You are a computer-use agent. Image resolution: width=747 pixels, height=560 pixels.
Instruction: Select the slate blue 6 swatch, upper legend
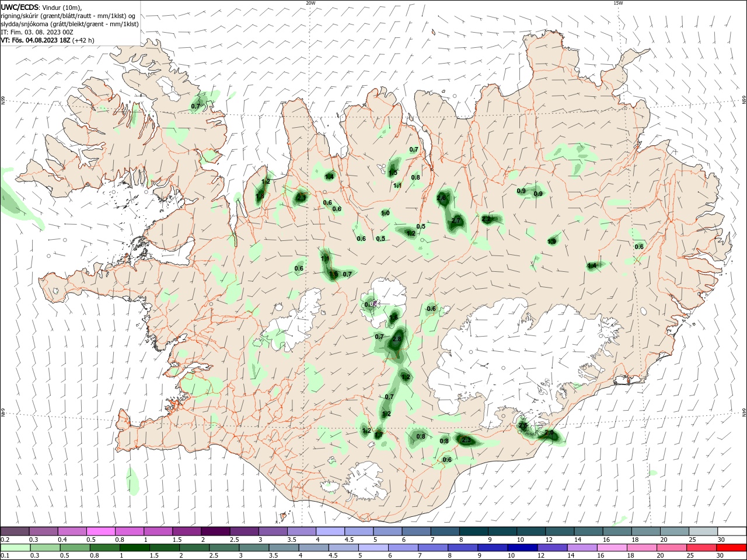(x=416, y=531)
